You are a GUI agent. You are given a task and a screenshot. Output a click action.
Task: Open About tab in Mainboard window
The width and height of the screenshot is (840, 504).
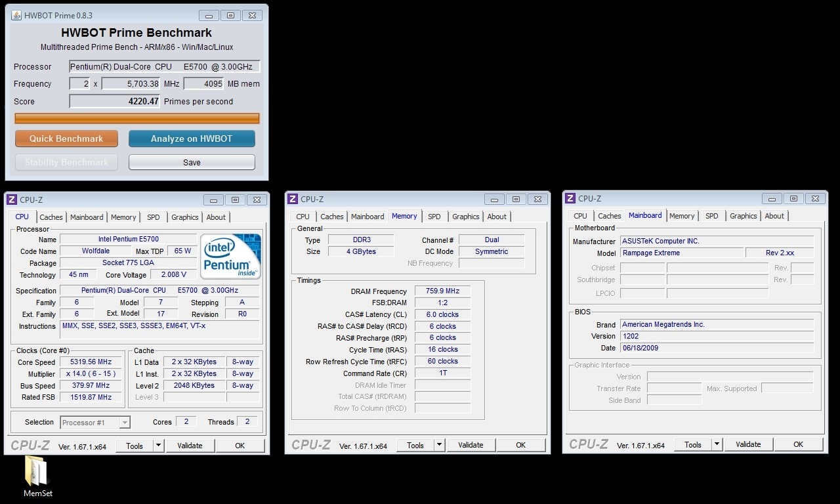tap(774, 216)
